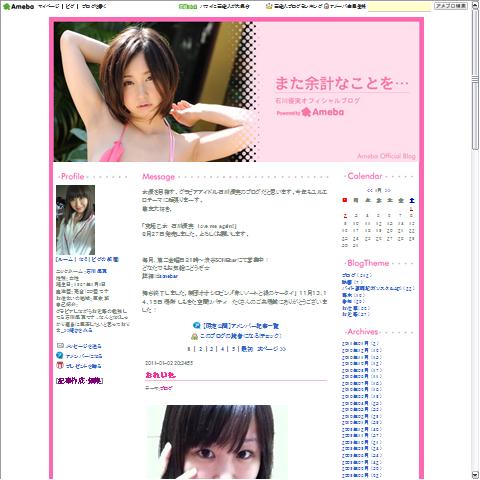The width and height of the screenshot is (480, 480).
Task: Open the ルーム link under profile photo
Action: [x=66, y=259]
